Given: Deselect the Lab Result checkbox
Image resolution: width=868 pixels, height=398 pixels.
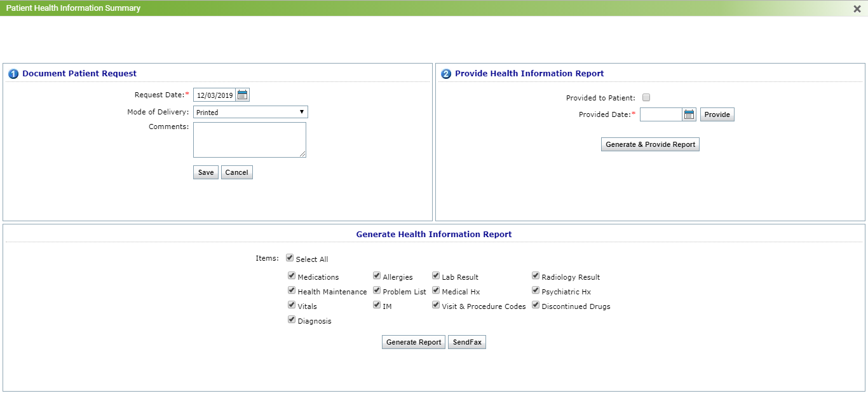Looking at the screenshot, I should pos(436,276).
